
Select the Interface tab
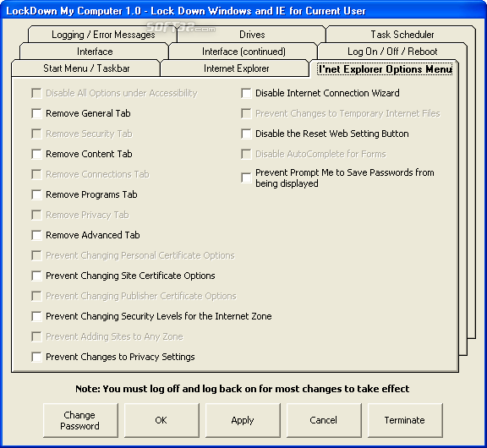[95, 52]
